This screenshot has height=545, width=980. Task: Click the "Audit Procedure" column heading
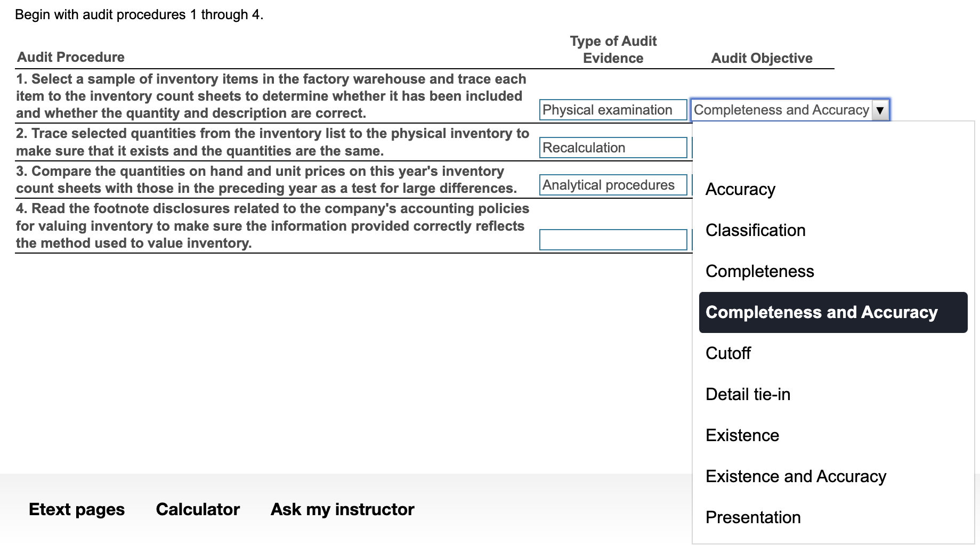click(x=70, y=57)
